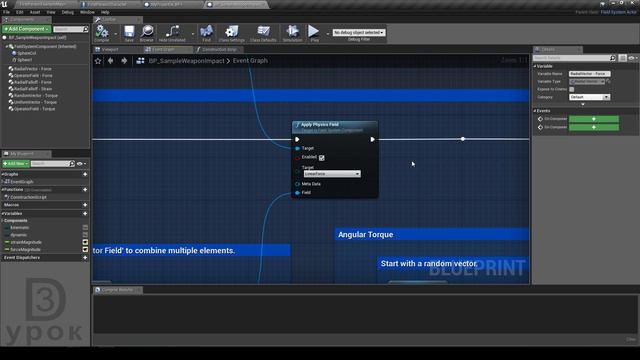Open the Debug menu
The width and height of the screenshot is (640, 360).
pos(68,12)
